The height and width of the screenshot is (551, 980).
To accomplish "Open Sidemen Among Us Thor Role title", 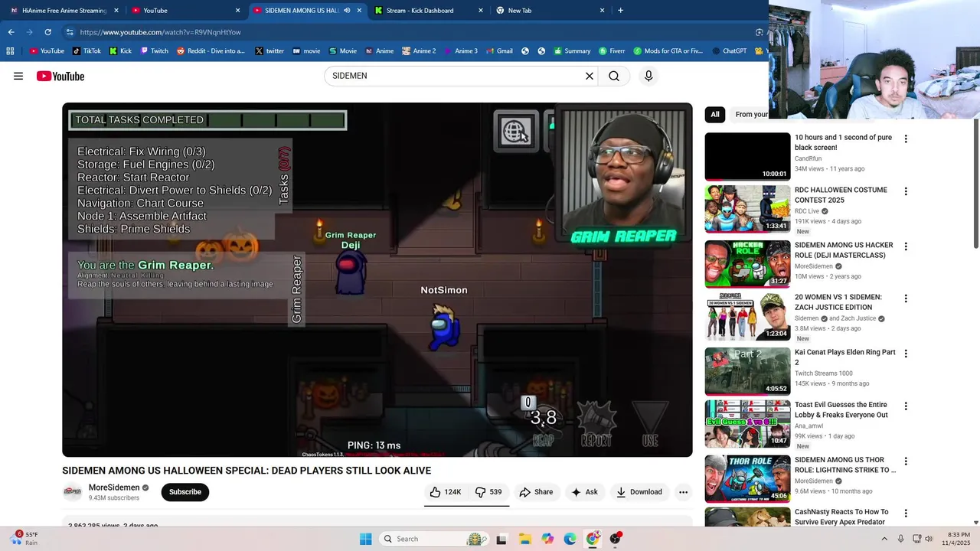I will [845, 465].
